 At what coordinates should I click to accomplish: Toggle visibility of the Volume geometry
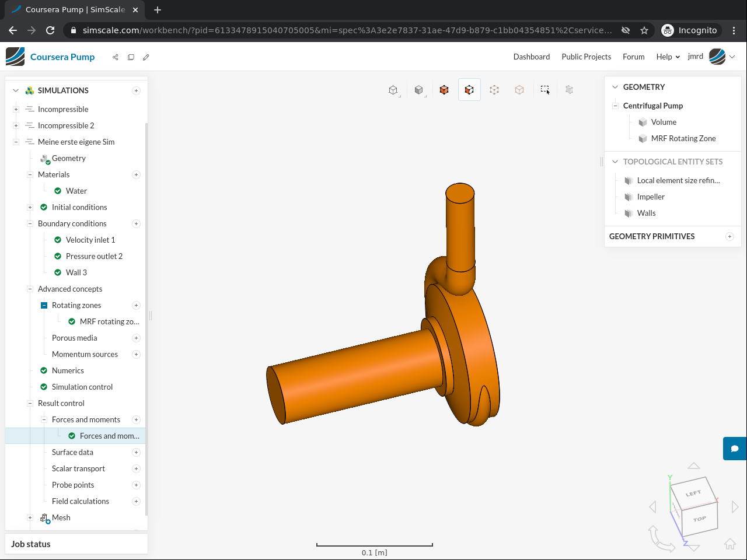tap(643, 122)
